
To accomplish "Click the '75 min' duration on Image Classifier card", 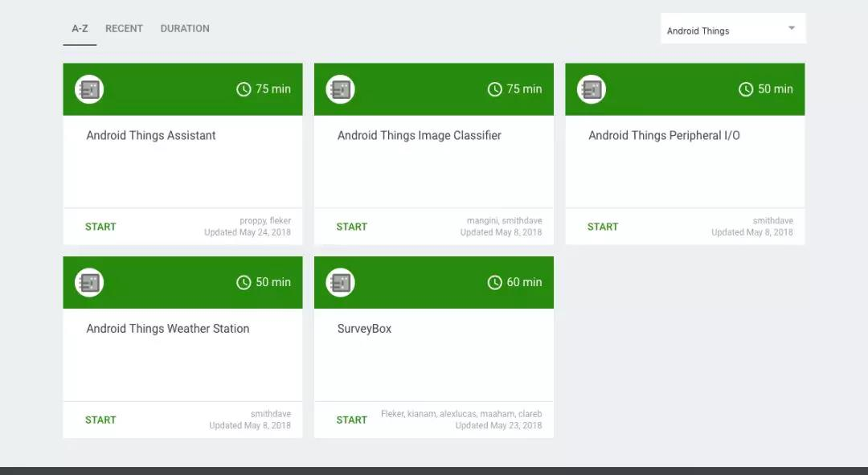I will [524, 88].
